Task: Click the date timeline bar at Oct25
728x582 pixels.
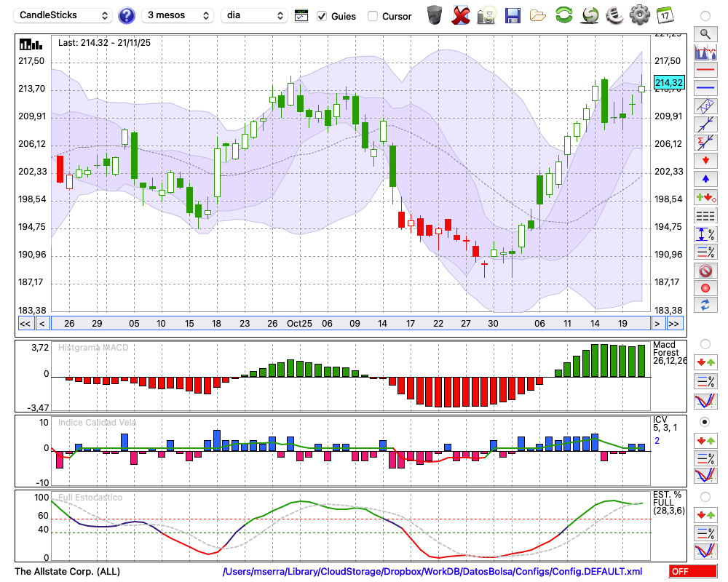Action: coord(299,324)
